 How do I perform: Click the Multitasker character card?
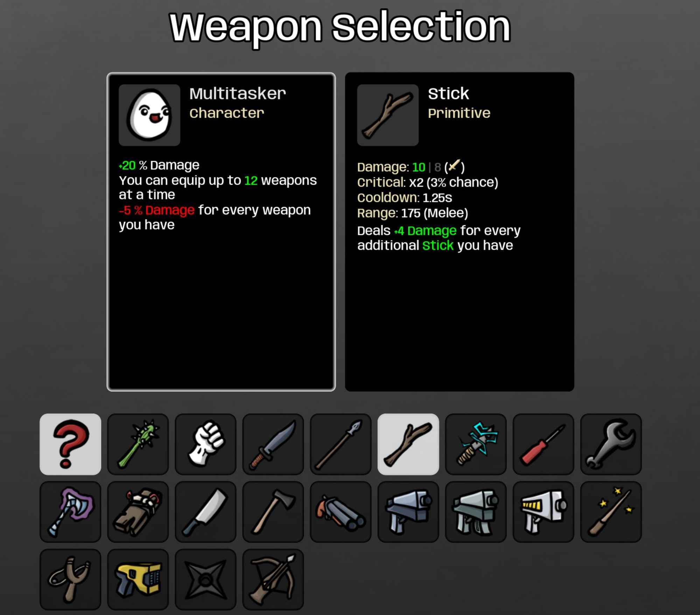click(x=221, y=232)
